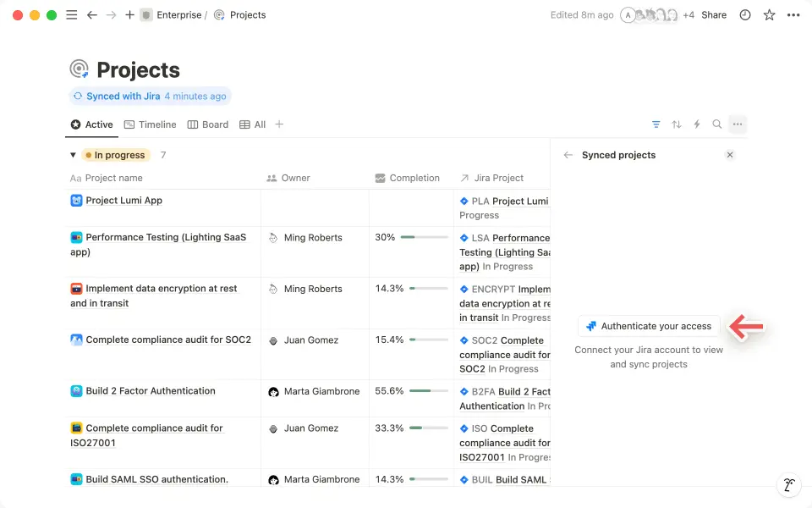
Task: Close the Synced projects panel
Action: [x=729, y=155]
